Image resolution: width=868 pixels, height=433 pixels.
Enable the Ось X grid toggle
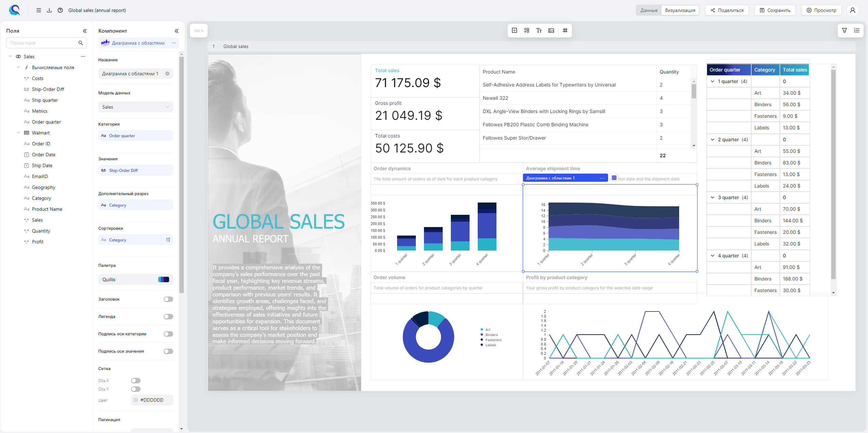pyautogui.click(x=135, y=381)
